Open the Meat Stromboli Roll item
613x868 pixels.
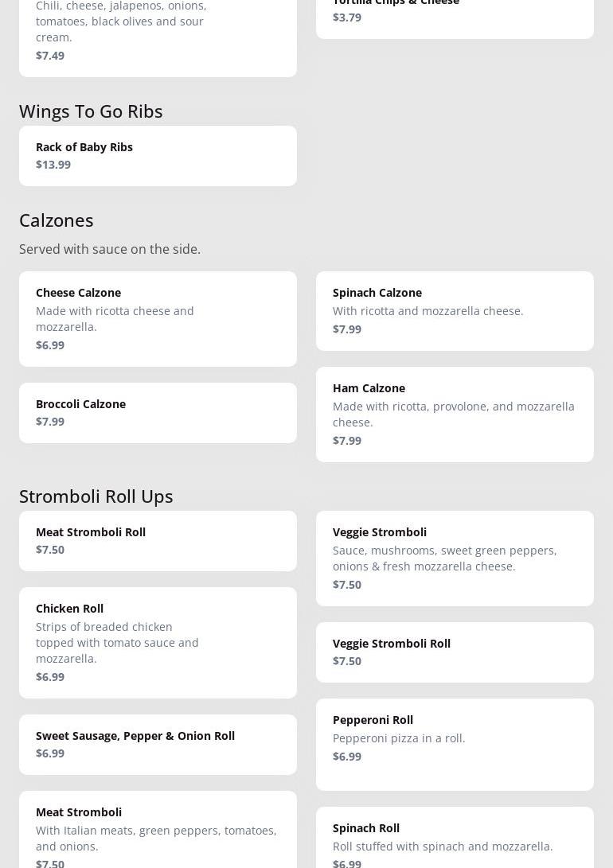[158, 540]
